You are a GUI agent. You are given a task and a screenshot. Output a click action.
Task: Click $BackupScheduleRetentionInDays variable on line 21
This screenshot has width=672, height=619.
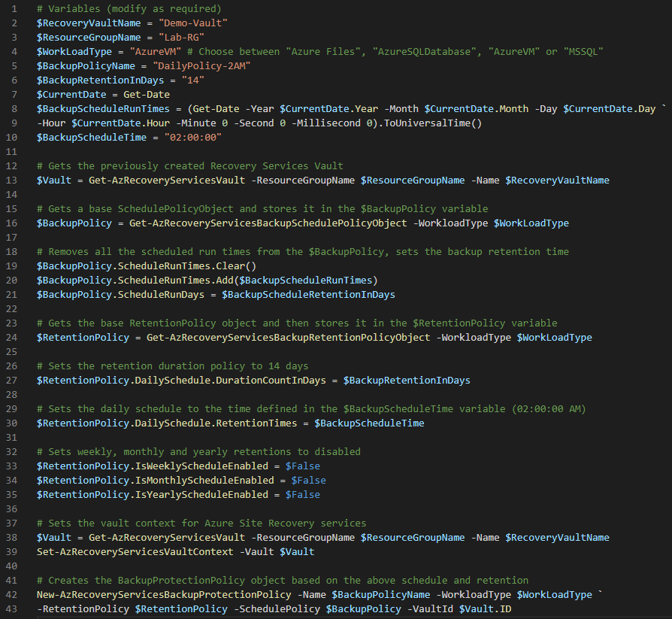[309, 295]
